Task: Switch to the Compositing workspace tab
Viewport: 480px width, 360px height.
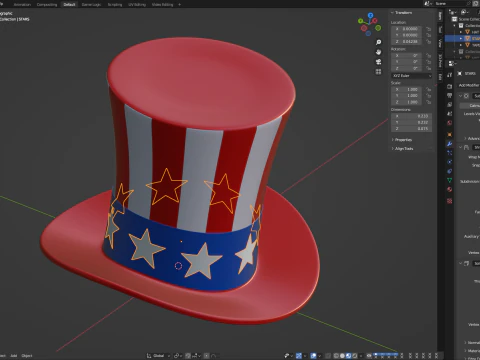Action: pos(47,5)
